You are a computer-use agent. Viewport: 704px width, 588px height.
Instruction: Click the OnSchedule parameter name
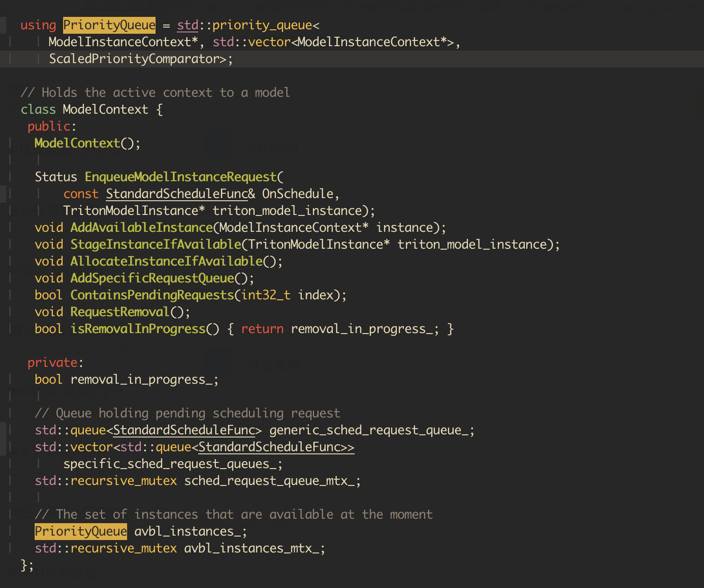(297, 194)
